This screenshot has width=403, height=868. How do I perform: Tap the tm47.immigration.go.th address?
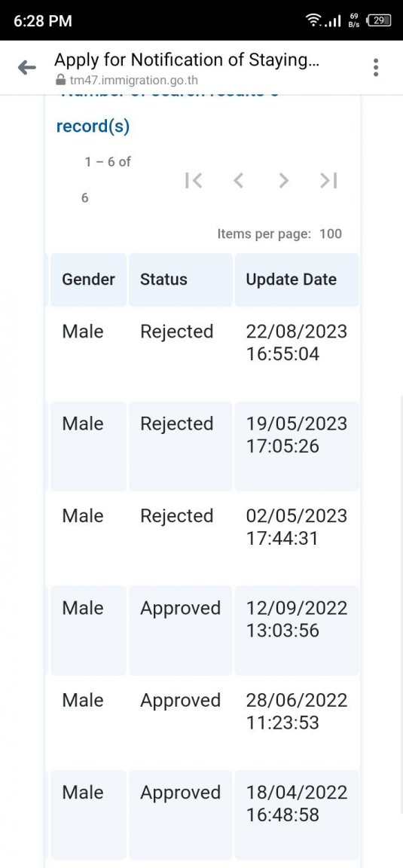pyautogui.click(x=133, y=81)
